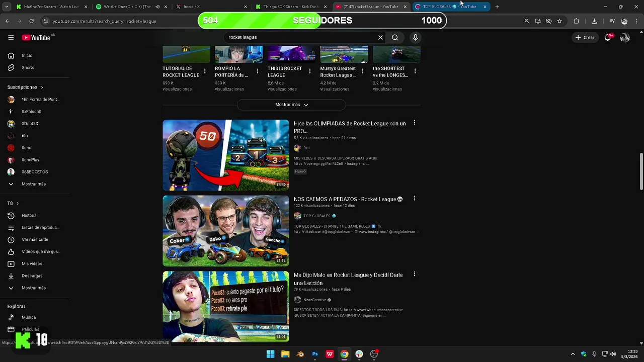Screen dimensions: 644x362
Task: Open Shorts in the sidebar
Action: pyautogui.click(x=28, y=67)
